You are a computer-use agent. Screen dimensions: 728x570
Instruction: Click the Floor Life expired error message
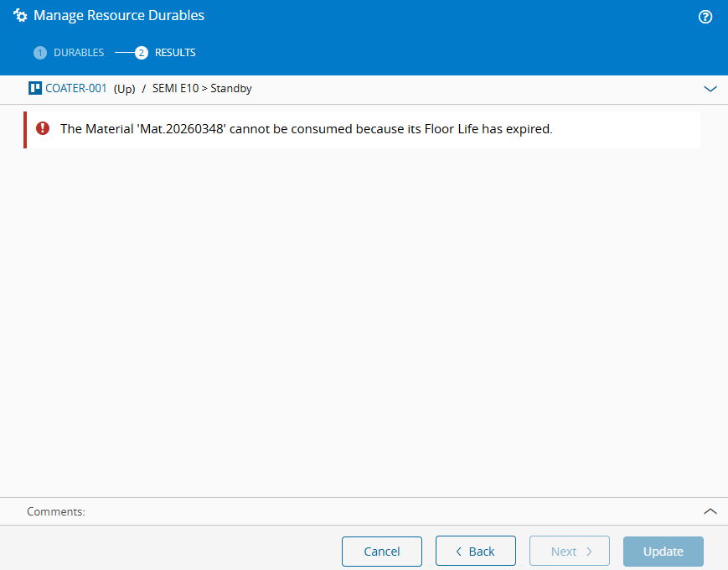(x=306, y=129)
